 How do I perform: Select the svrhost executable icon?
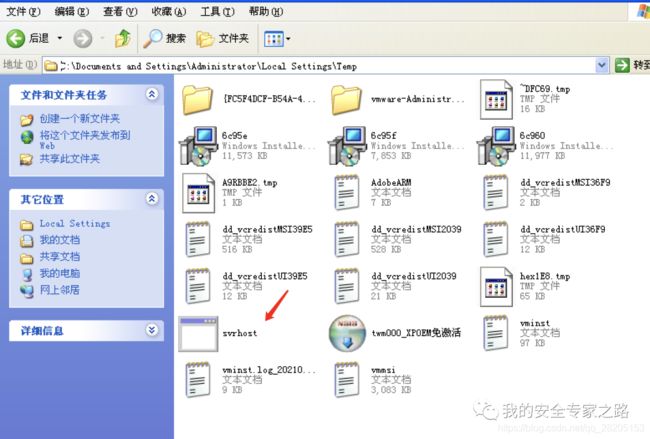point(198,334)
